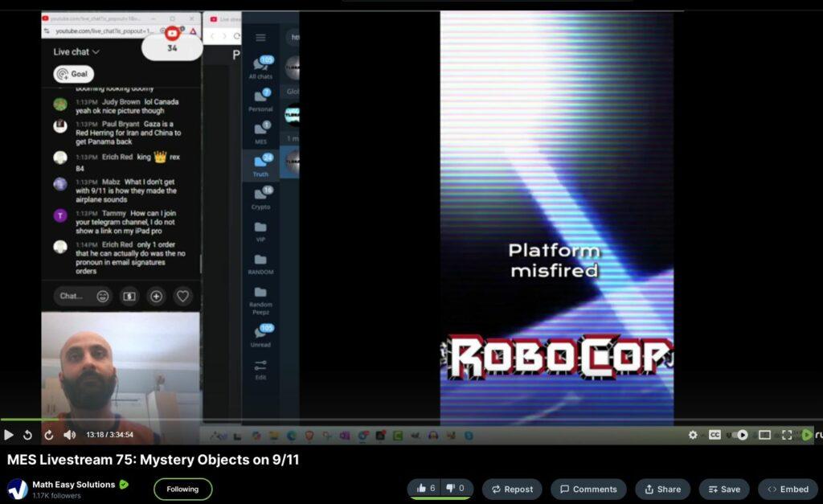Select All chats folder in Telegram
This screenshot has width=823, height=504.
[x=260, y=68]
